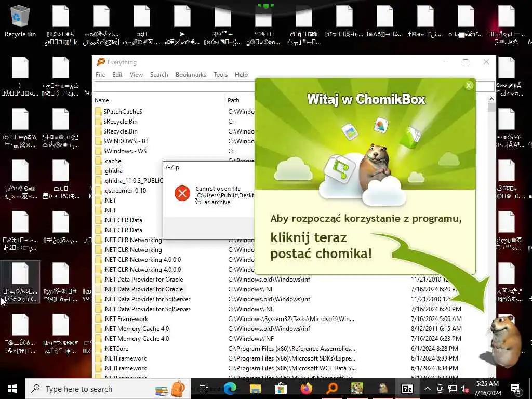The width and height of the screenshot is (532, 399).
Task: Click folder icon beside .NET Framework
Action: [x=98, y=318]
